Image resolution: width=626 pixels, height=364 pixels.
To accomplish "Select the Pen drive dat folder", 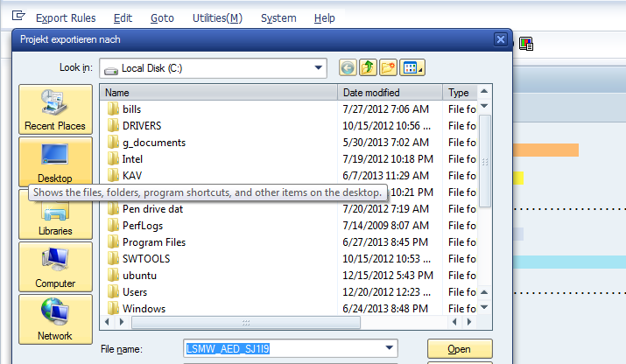I will tap(152, 209).
